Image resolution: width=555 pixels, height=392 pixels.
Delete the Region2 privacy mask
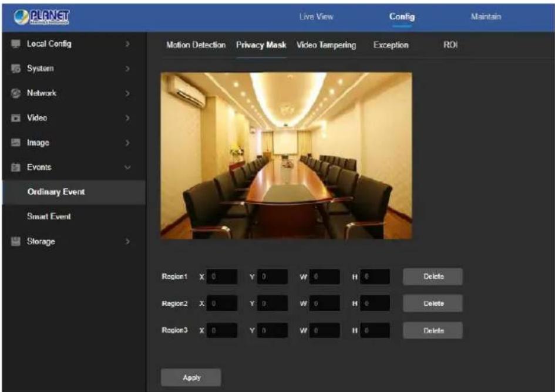pyautogui.click(x=432, y=303)
